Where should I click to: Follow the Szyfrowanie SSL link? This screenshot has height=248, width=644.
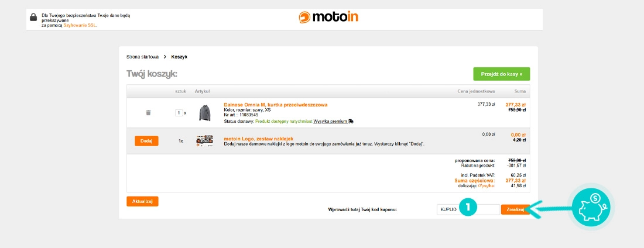[80, 26]
